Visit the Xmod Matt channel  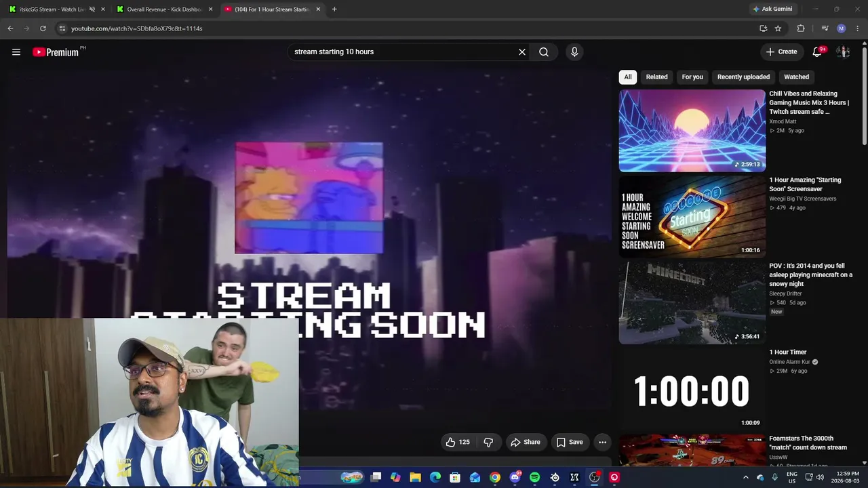783,121
